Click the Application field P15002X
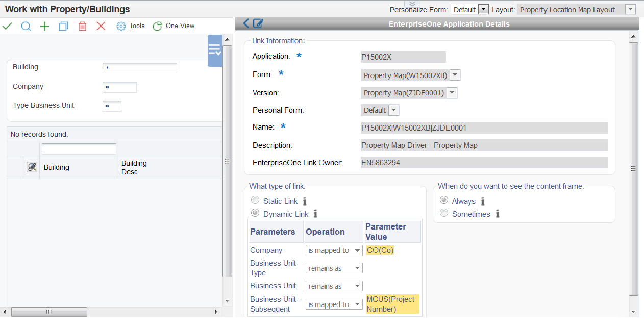This screenshot has height=331, width=644. tap(403, 57)
